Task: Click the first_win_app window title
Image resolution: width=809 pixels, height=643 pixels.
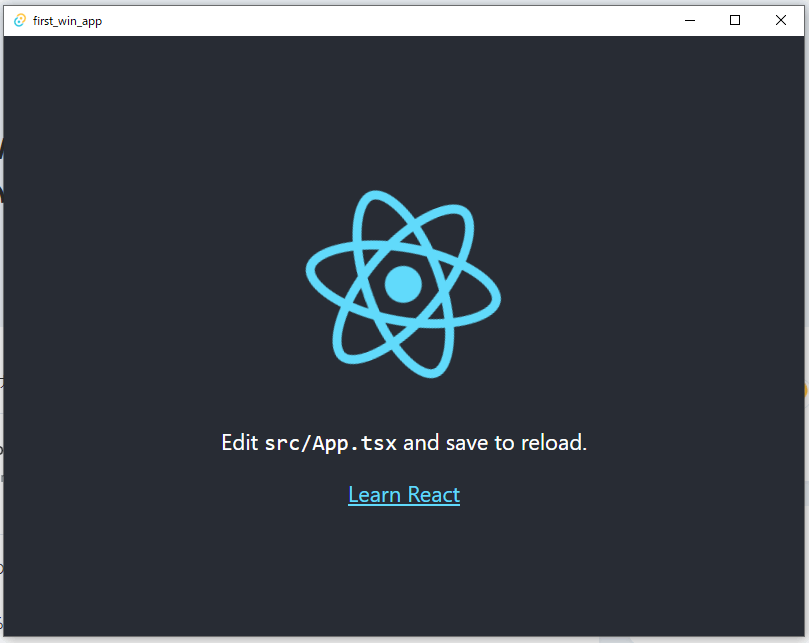Action: (x=68, y=21)
